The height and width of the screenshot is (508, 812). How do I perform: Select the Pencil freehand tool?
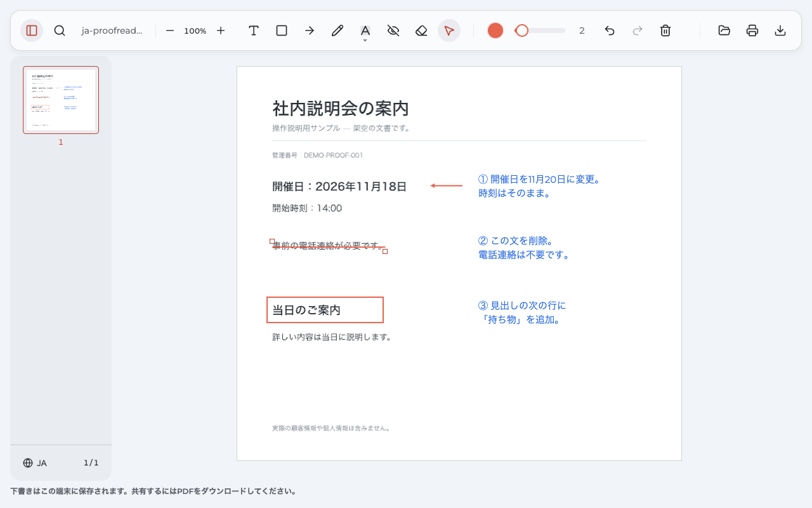[337, 30]
